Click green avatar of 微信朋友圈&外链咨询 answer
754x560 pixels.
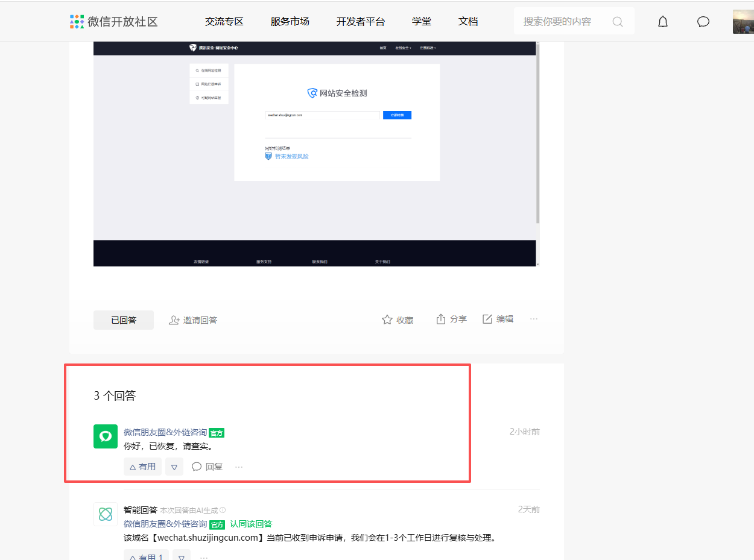(106, 436)
